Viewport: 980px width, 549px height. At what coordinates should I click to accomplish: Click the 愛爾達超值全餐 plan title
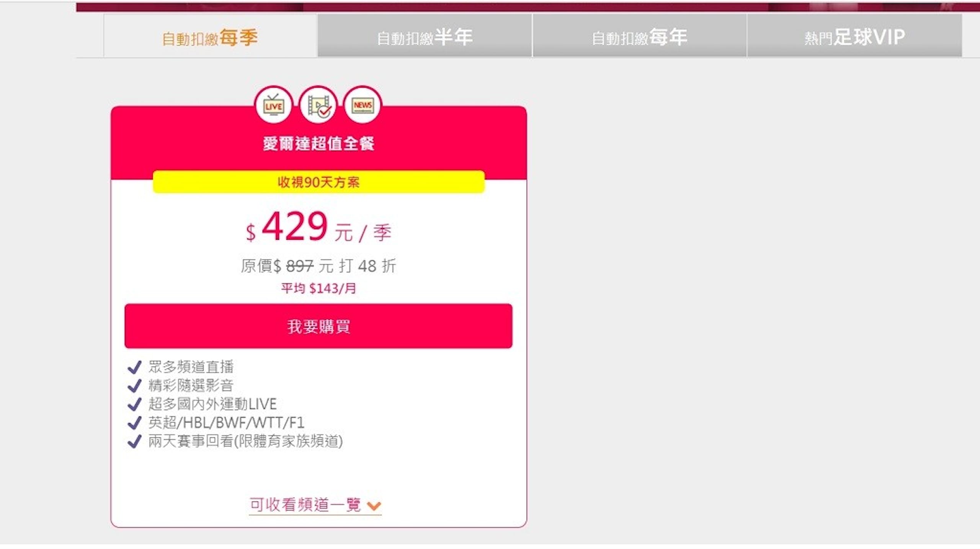[x=318, y=144]
